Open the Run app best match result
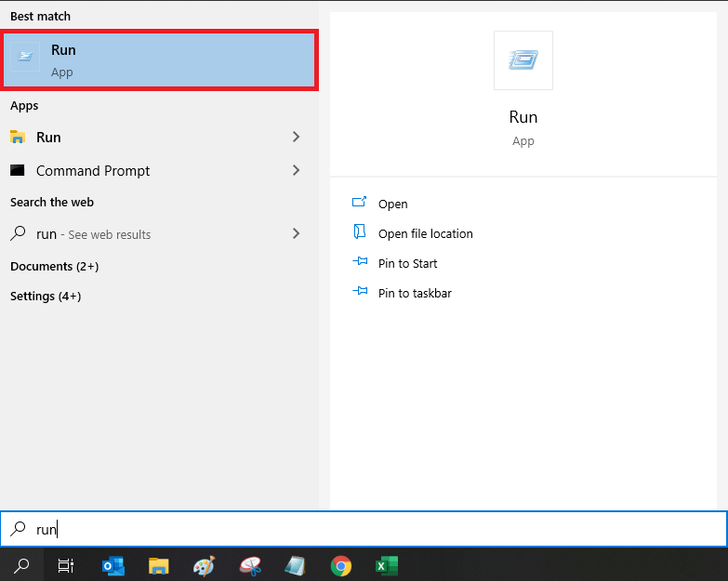This screenshot has height=581, width=728. coord(159,60)
